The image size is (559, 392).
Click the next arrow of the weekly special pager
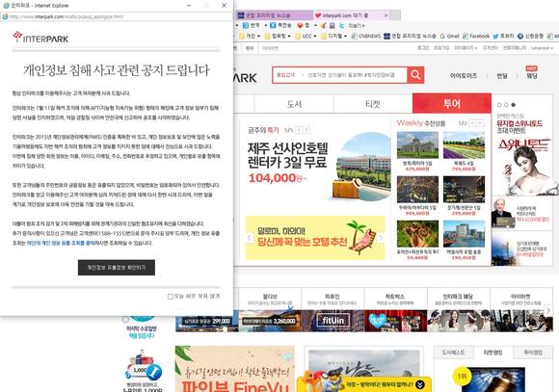tap(306, 130)
